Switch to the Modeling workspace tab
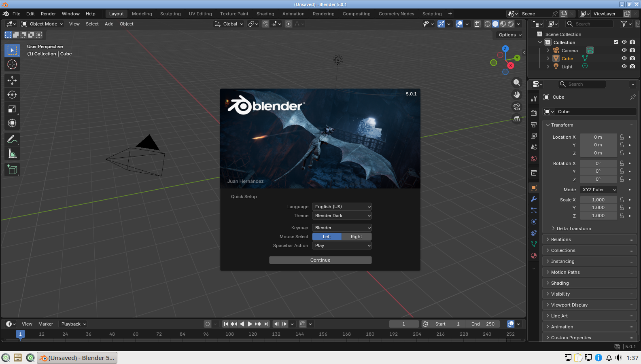641x364 pixels. (x=142, y=14)
